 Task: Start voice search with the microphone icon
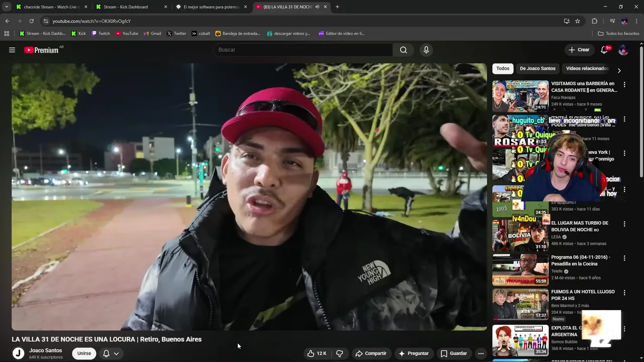point(426,50)
